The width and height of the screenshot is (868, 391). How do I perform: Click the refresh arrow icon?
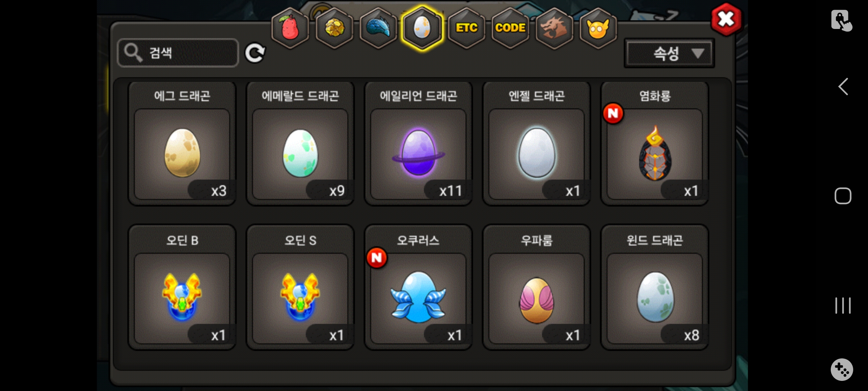255,53
